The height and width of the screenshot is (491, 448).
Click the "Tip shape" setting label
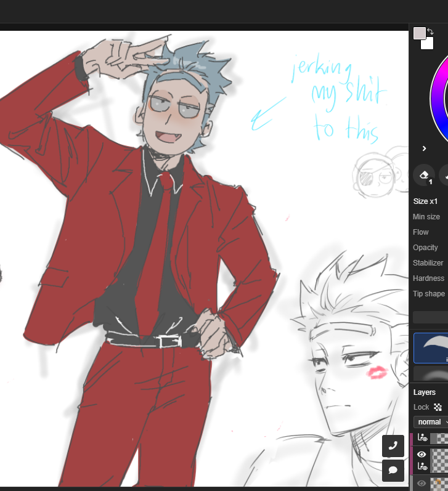click(x=429, y=294)
